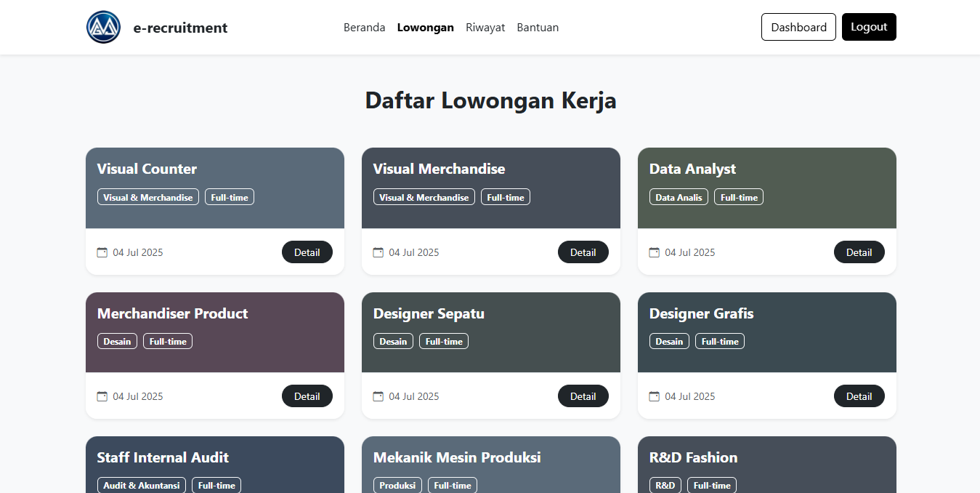Click calendar icon on Designer Sepatu card
Image resolution: width=980 pixels, height=493 pixels.
[378, 396]
